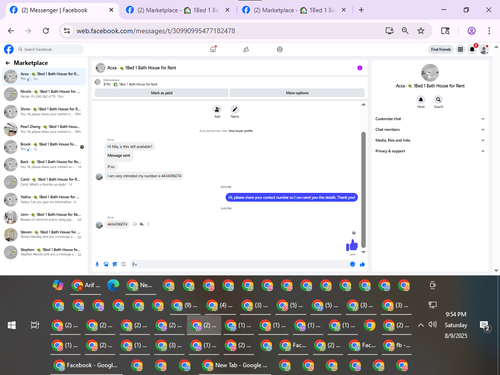Open the Friends icon in top navigation

click(x=246, y=49)
